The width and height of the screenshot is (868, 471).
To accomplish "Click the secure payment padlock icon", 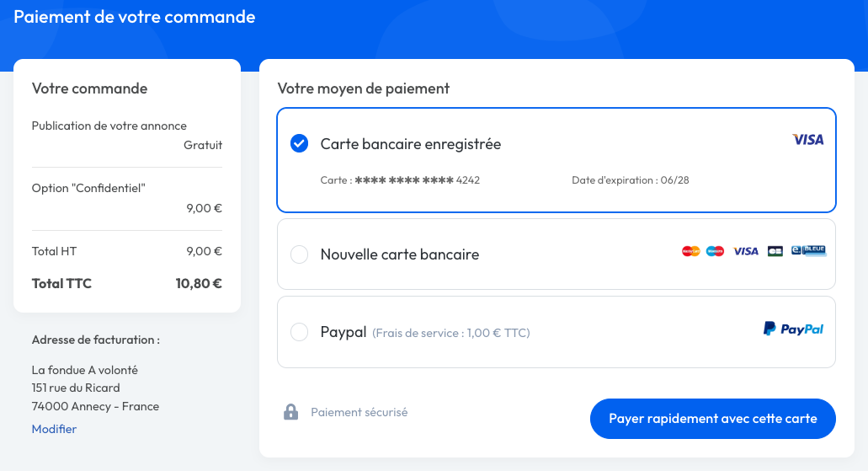I will [291, 412].
